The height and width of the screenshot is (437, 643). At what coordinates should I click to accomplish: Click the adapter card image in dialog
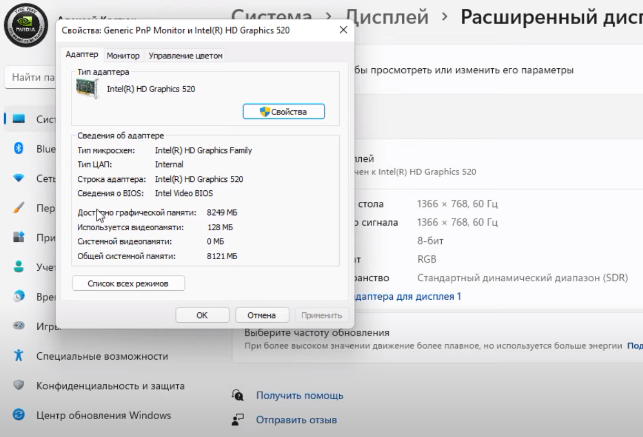point(87,88)
